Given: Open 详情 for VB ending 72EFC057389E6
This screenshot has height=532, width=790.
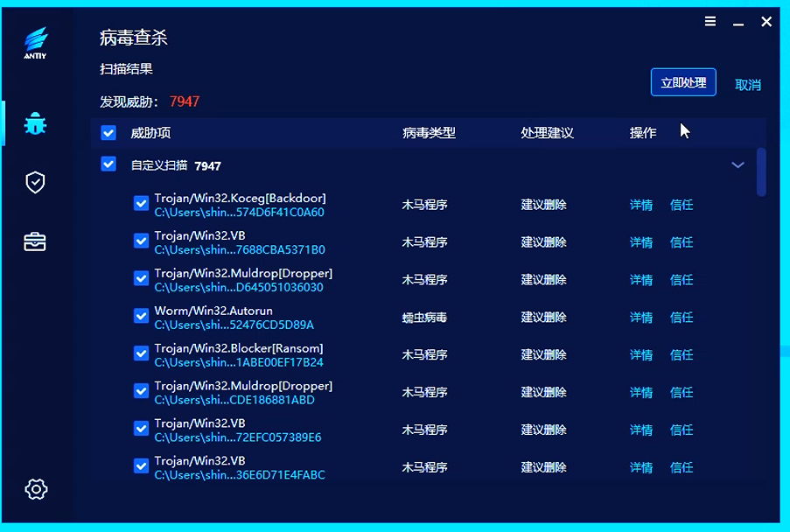Looking at the screenshot, I should point(641,430).
